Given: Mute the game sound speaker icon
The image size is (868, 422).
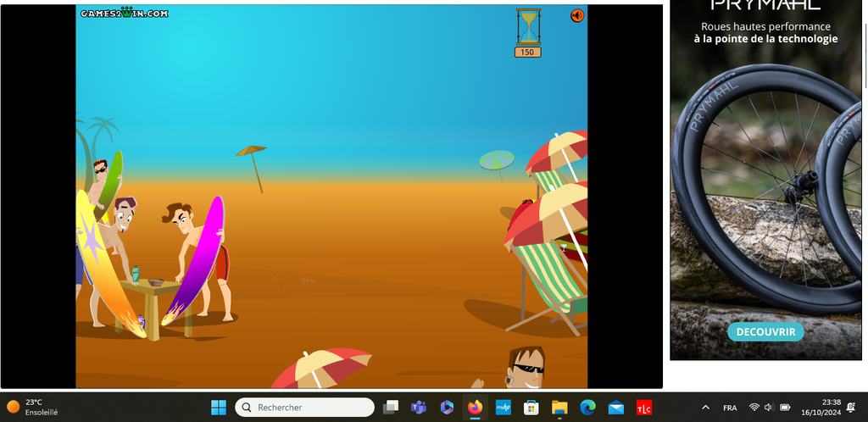Looking at the screenshot, I should tap(576, 15).
